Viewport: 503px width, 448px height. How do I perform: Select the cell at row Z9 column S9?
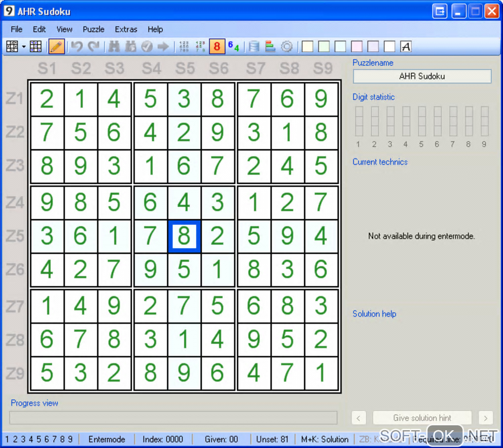click(321, 373)
